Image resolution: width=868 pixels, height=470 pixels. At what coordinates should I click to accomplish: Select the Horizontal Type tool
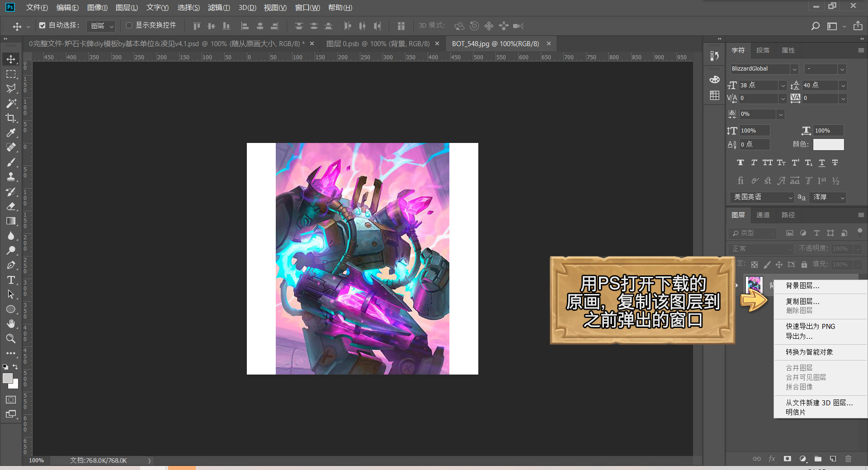tap(11, 280)
